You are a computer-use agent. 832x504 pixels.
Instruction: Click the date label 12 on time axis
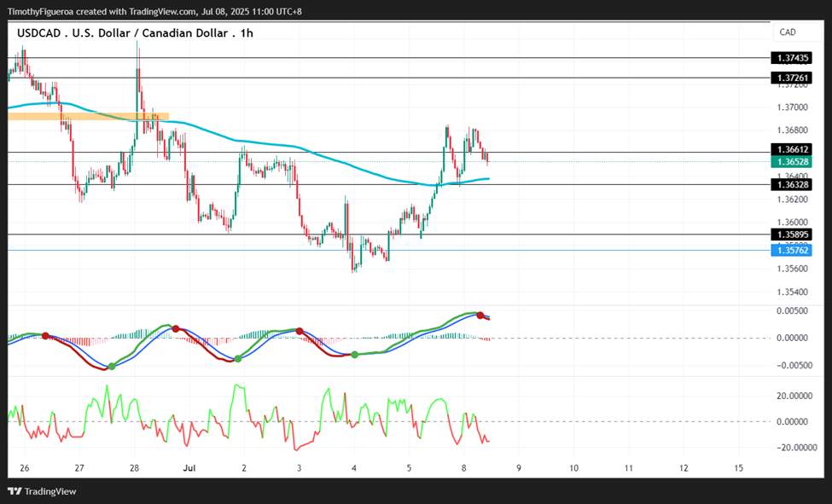tap(684, 468)
